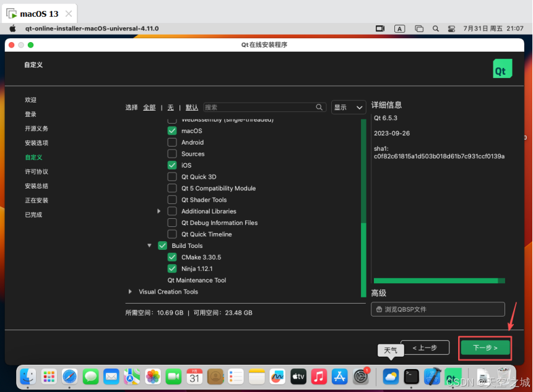The height and width of the screenshot is (392, 533).
Task: Expand Visual Creation Tools node
Action: [x=130, y=292]
